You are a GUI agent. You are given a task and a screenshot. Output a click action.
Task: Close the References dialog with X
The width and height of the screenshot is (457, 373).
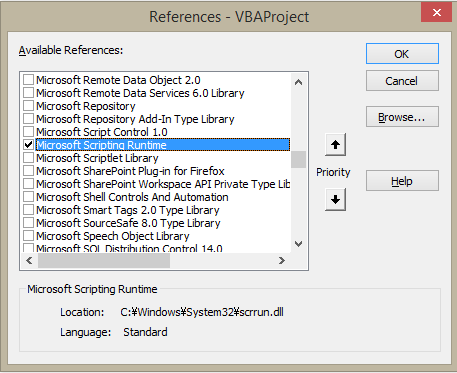(437, 13)
